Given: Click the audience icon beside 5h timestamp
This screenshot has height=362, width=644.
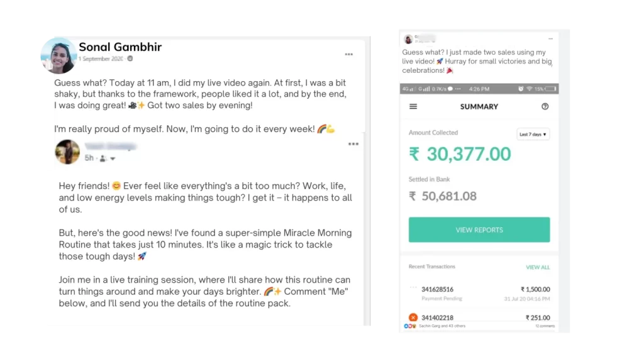Looking at the screenshot, I should 102,158.
